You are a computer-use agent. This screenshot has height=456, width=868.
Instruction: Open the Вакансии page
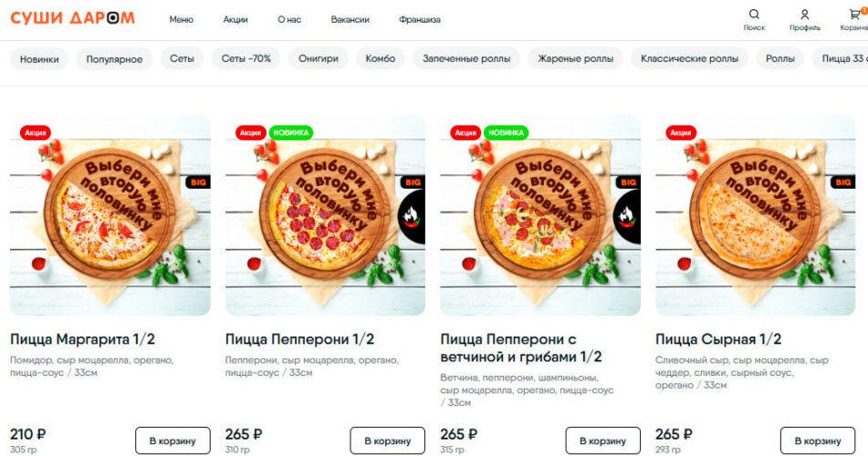click(350, 19)
